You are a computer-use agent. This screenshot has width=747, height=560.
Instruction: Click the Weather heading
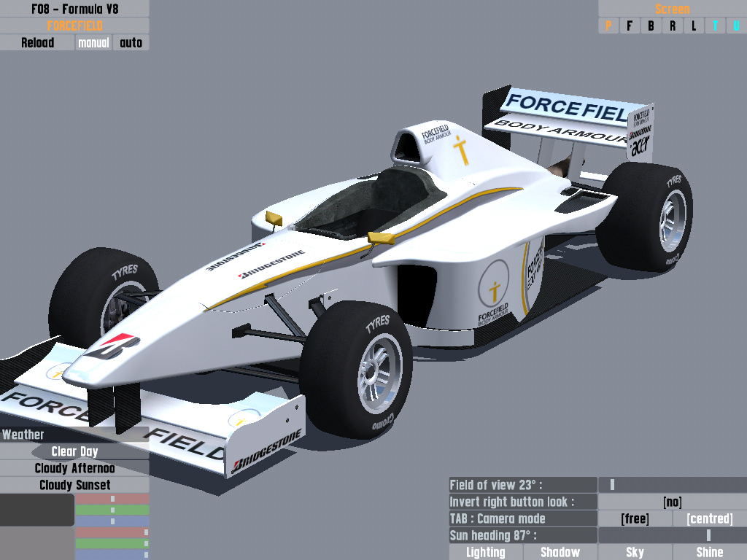[74, 435]
